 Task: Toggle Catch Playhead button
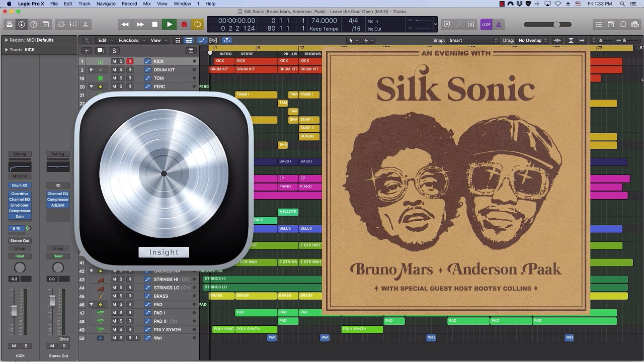tap(227, 40)
